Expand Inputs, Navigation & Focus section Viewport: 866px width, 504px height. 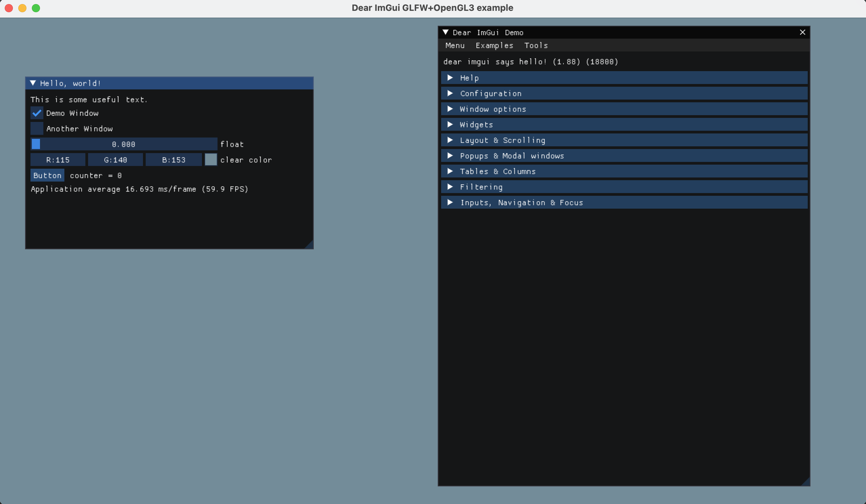(x=624, y=202)
